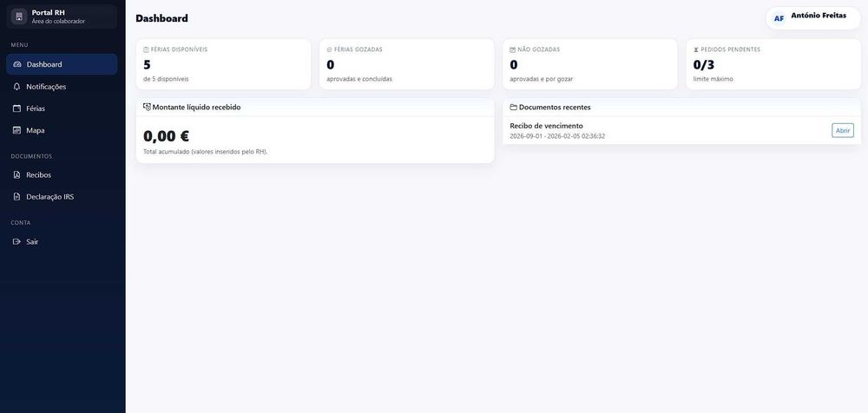Click the Pedidos Pendentes summary card
The width and height of the screenshot is (868, 413).
coord(773,64)
